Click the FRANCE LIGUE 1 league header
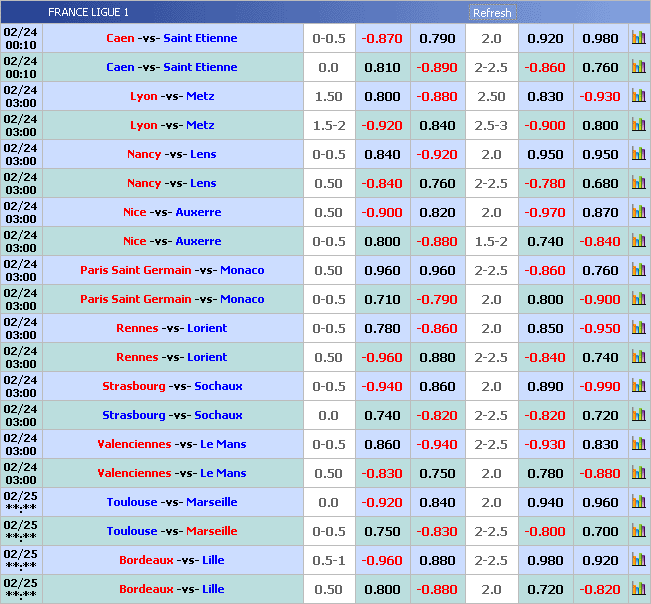 coord(88,12)
